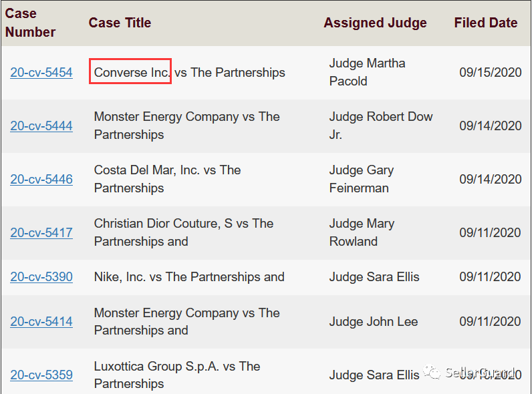
Task: Click the Luxottica Group S.p.A. case title
Action: tap(176, 375)
